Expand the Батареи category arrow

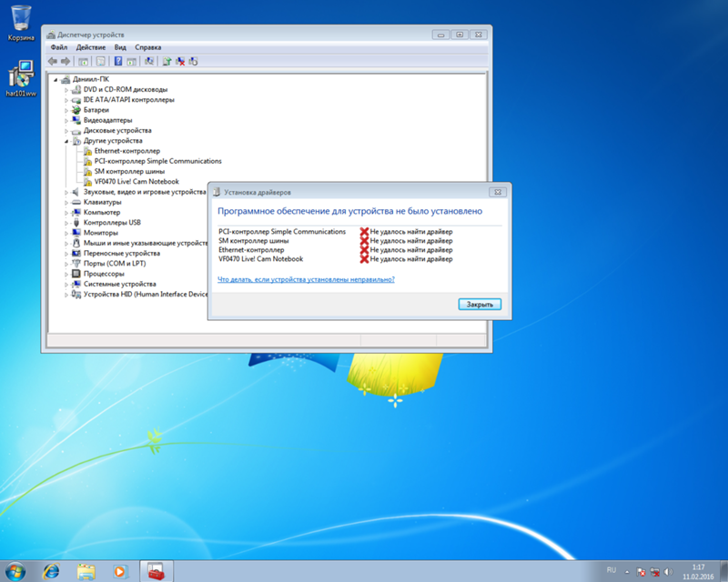click(x=67, y=110)
